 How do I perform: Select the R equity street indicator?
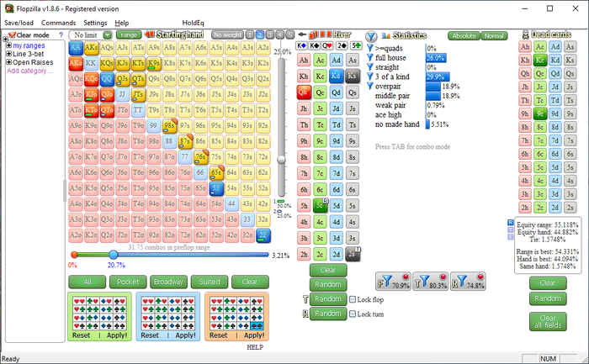coord(510,223)
